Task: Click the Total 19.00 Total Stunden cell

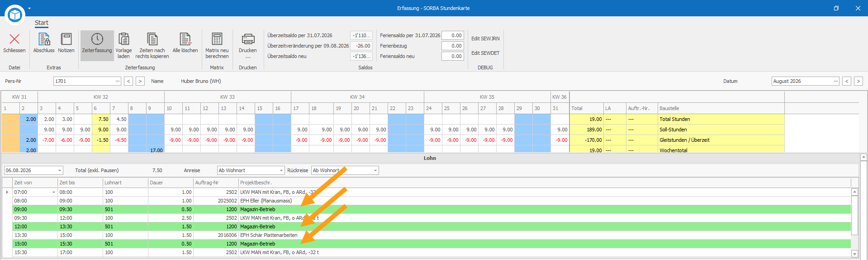Action: tap(586, 119)
